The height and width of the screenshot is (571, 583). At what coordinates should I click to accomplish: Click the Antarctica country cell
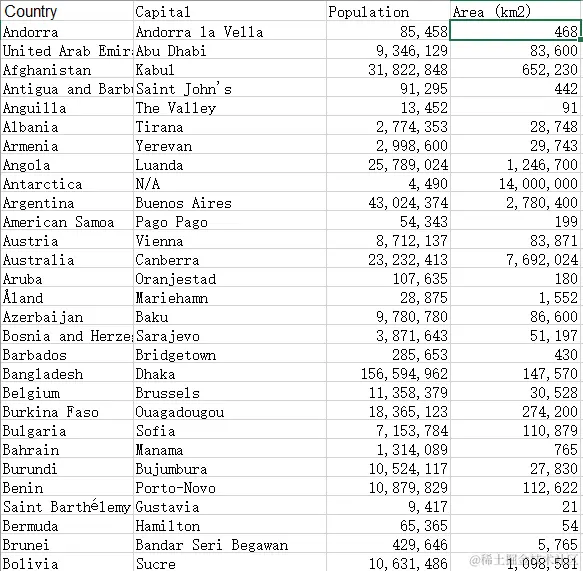click(x=67, y=182)
